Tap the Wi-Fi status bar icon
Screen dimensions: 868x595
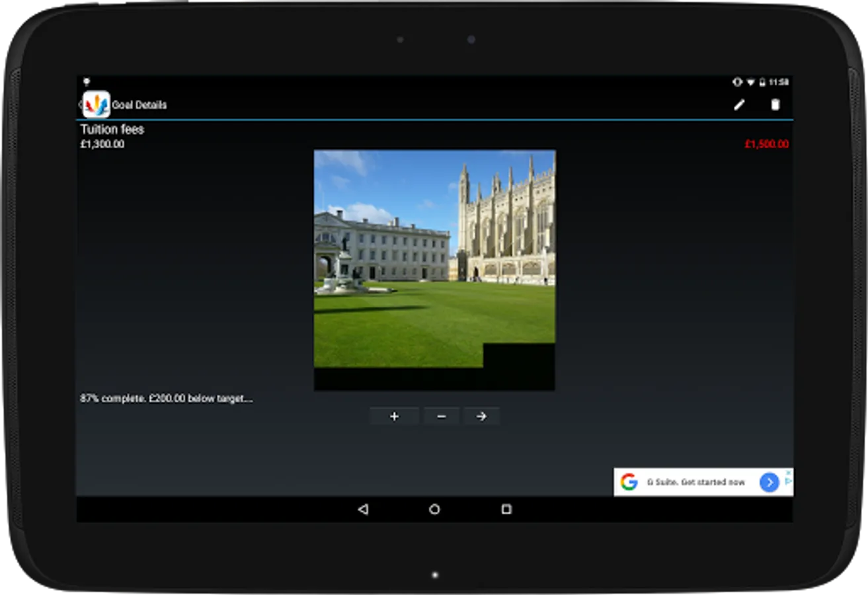(750, 83)
